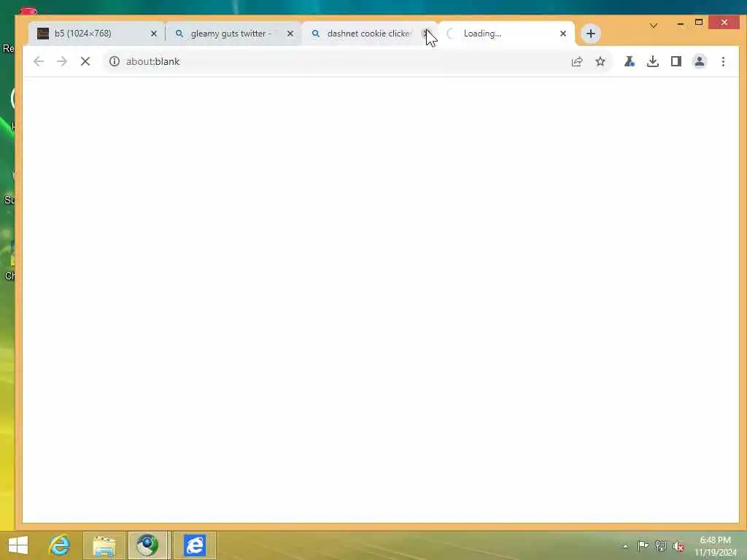
Task: Close the Loading... tab
Action: [x=563, y=34]
